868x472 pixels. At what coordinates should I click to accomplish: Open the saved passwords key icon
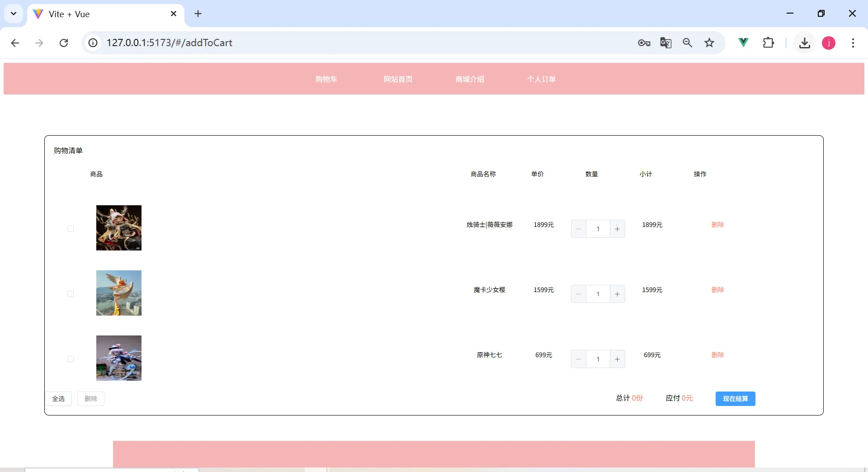tap(644, 43)
